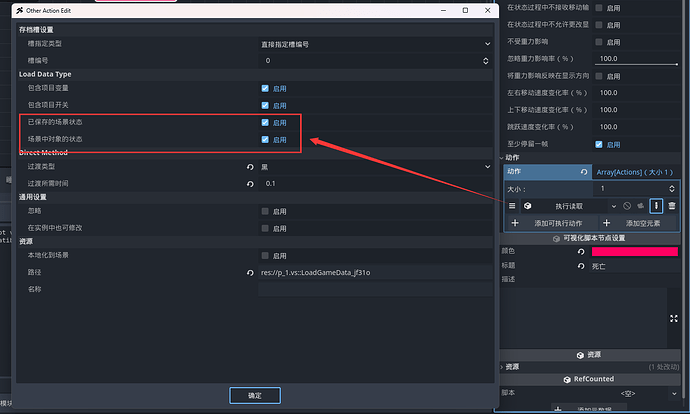Open the 槽指定类型 dropdown
The image size is (690, 414).
coord(375,44)
